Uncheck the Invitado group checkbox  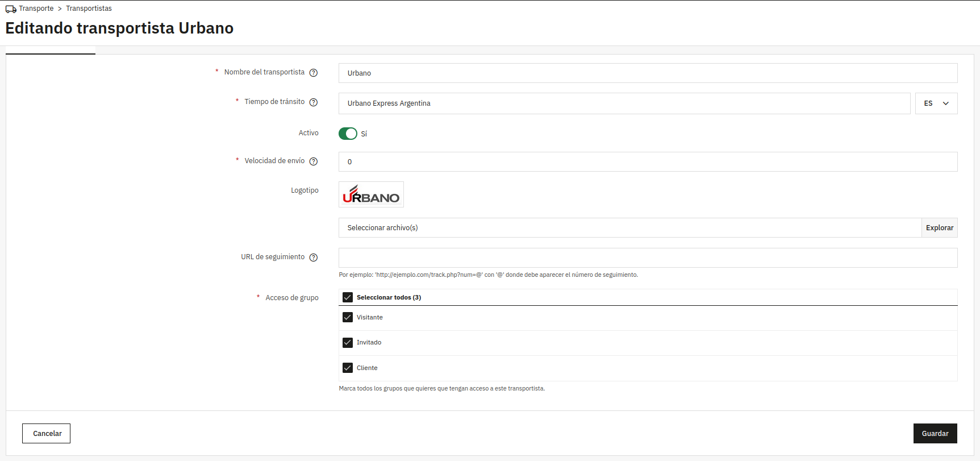(348, 343)
